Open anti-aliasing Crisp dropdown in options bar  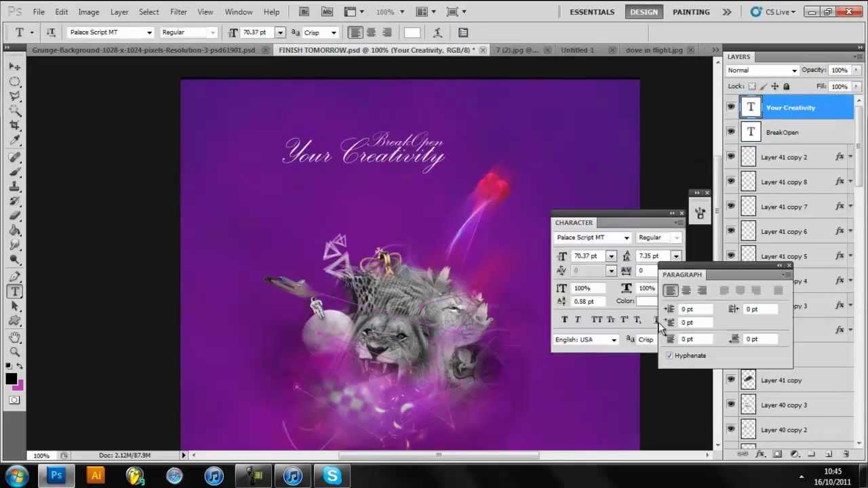[334, 33]
